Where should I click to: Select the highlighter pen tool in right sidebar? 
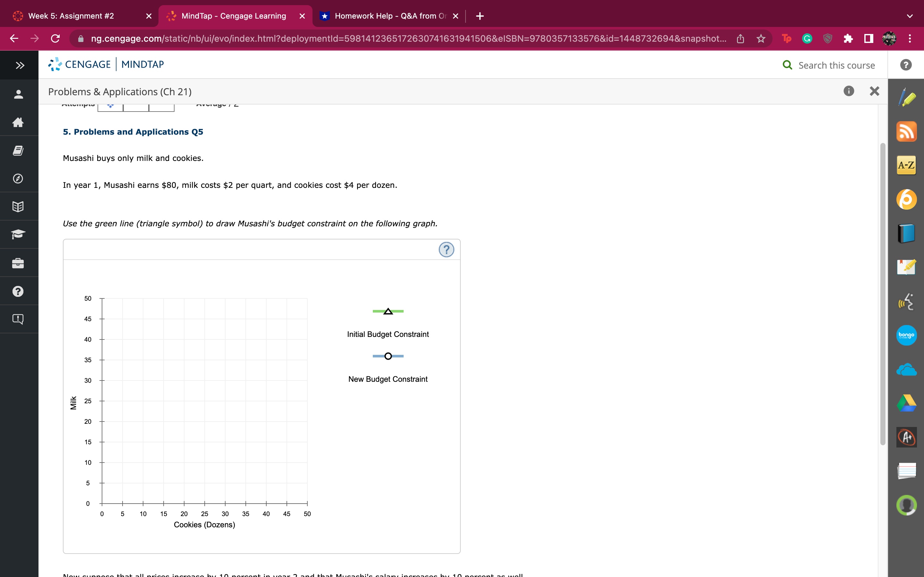click(x=907, y=98)
